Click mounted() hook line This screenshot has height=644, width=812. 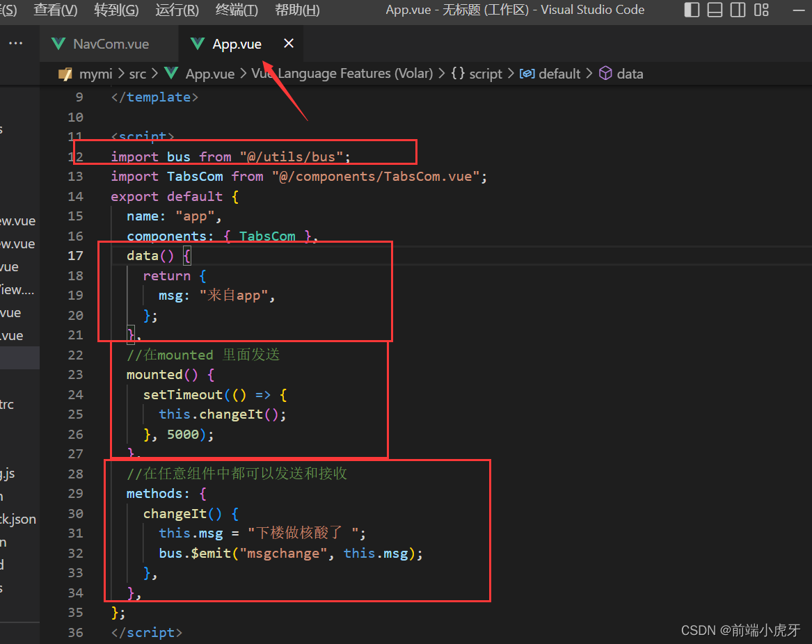click(170, 375)
